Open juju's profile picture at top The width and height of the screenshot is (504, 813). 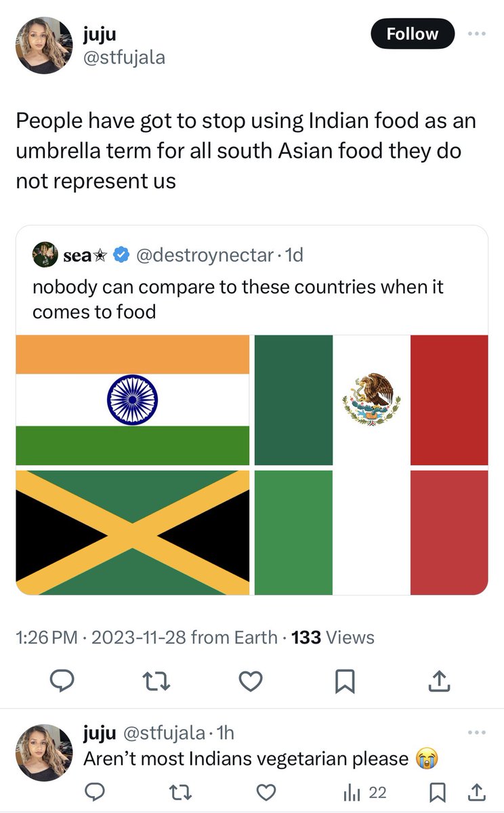point(44,45)
